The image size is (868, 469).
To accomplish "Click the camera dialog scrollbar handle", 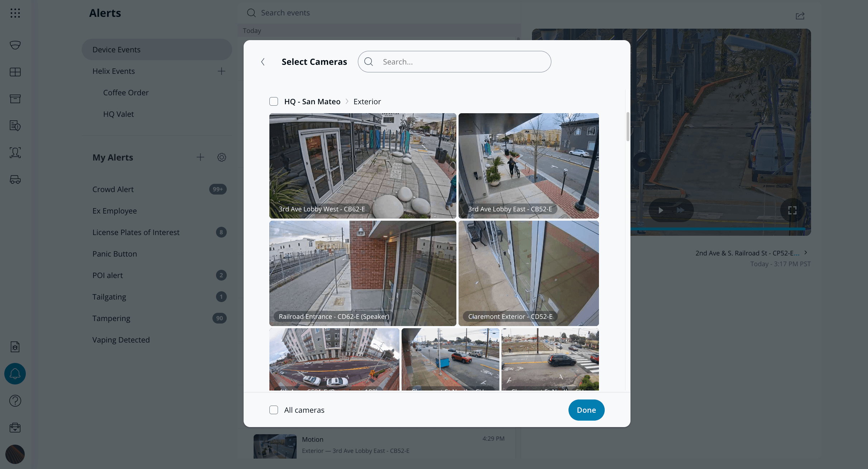I will [628, 126].
